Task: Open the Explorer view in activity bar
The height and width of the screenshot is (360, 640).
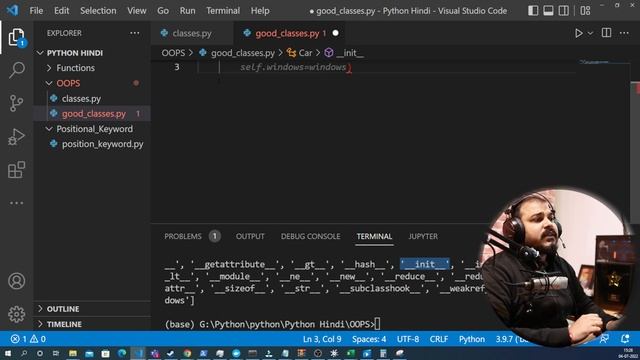Action: click(x=16, y=38)
